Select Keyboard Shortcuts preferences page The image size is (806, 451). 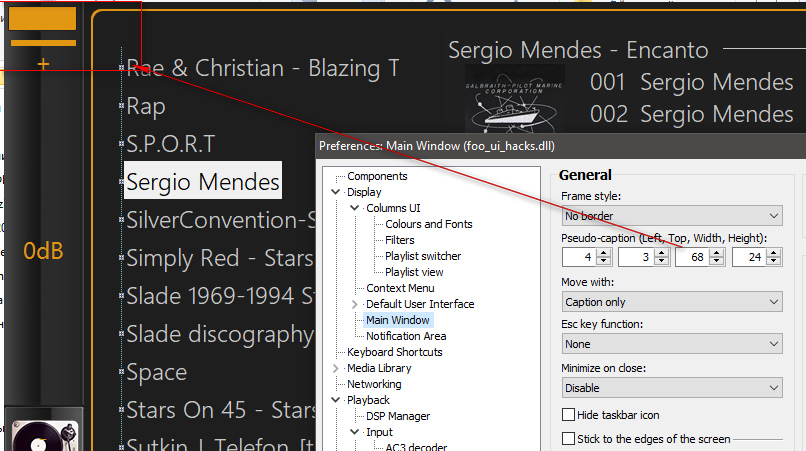pyautogui.click(x=394, y=352)
